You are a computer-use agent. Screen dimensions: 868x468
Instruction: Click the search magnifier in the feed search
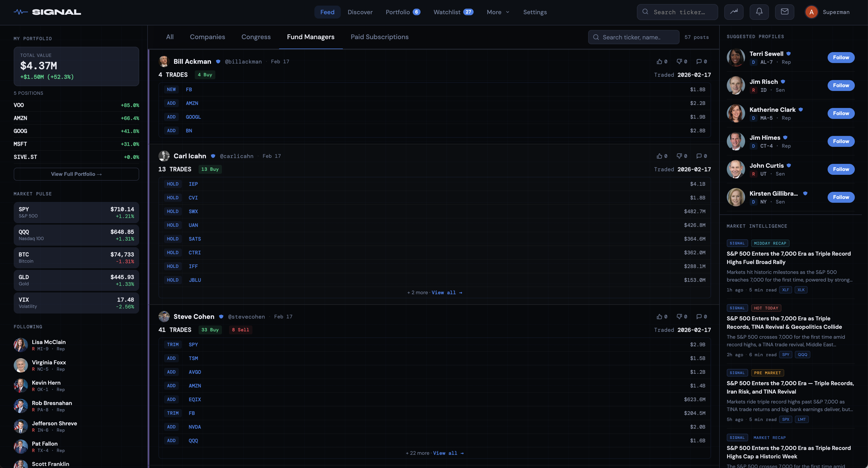[596, 37]
